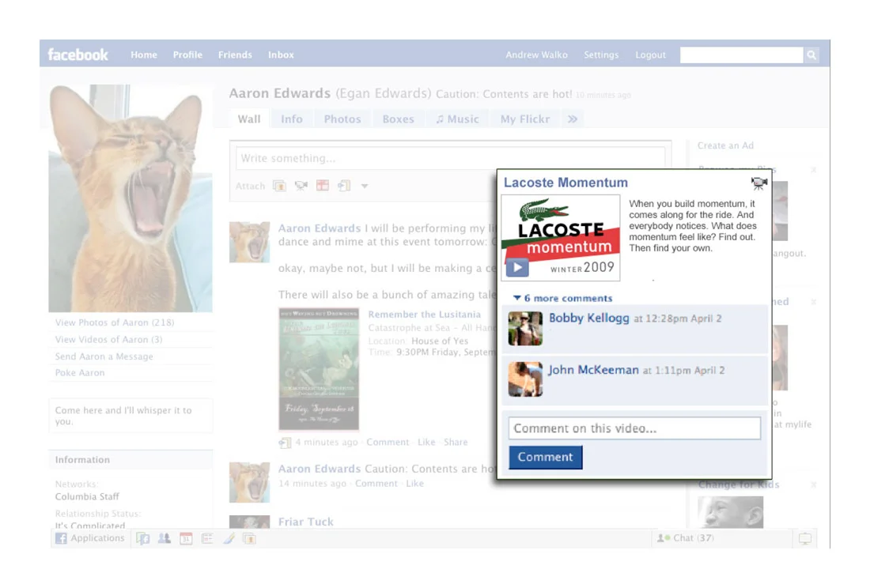Image resolution: width=870 pixels, height=588 pixels.
Task: Switch to the Wall tab
Action: [249, 119]
